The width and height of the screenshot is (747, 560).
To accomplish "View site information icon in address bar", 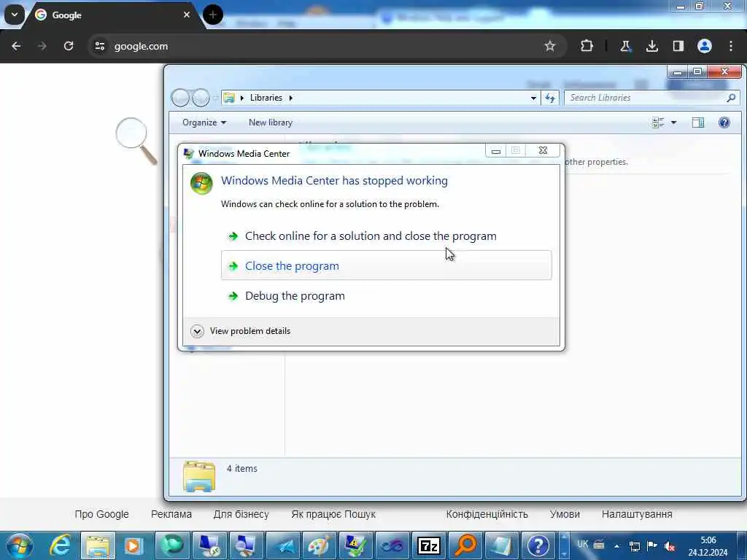I will pyautogui.click(x=99, y=46).
